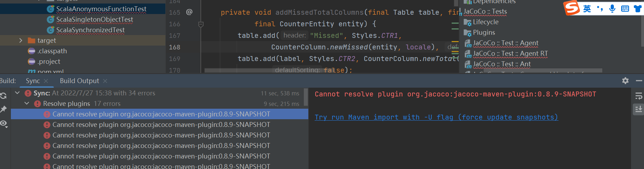Screen dimensions: 644x169
Task: Close the Sync tab
Action: [46, 81]
